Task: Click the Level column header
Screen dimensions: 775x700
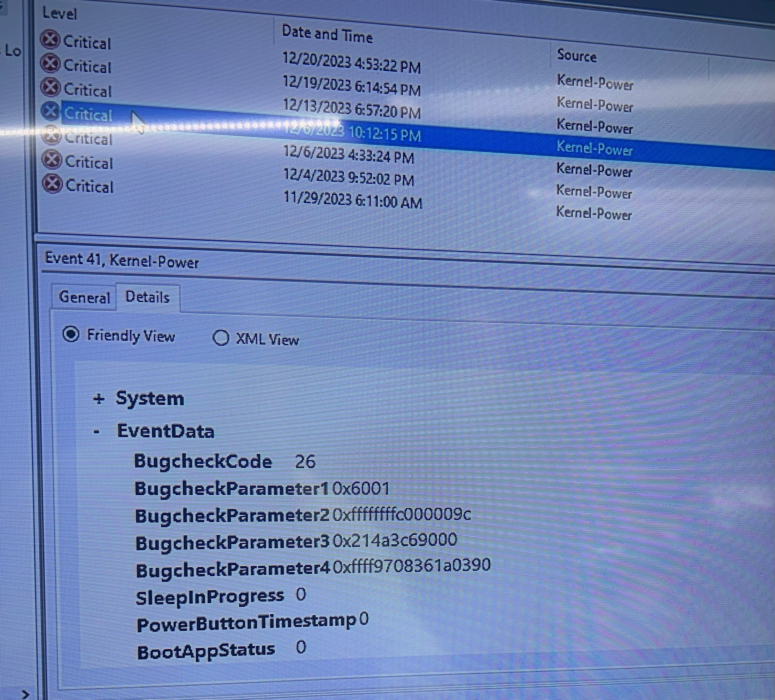Action: (60, 14)
